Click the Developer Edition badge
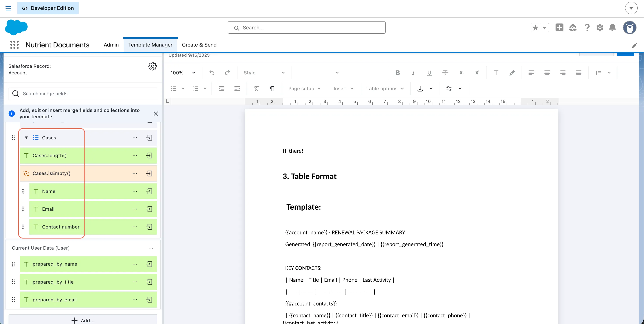Screen dimensions: 644x324 48,8
